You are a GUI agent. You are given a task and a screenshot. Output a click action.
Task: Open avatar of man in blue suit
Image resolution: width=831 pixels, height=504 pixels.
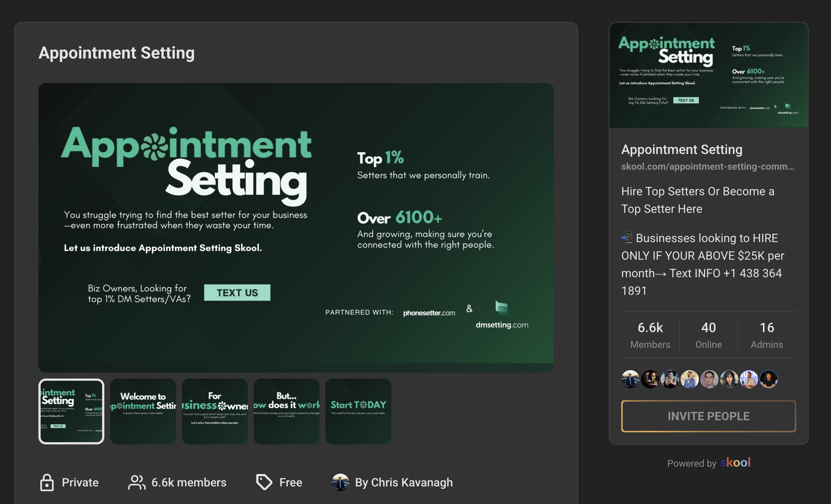(x=690, y=379)
